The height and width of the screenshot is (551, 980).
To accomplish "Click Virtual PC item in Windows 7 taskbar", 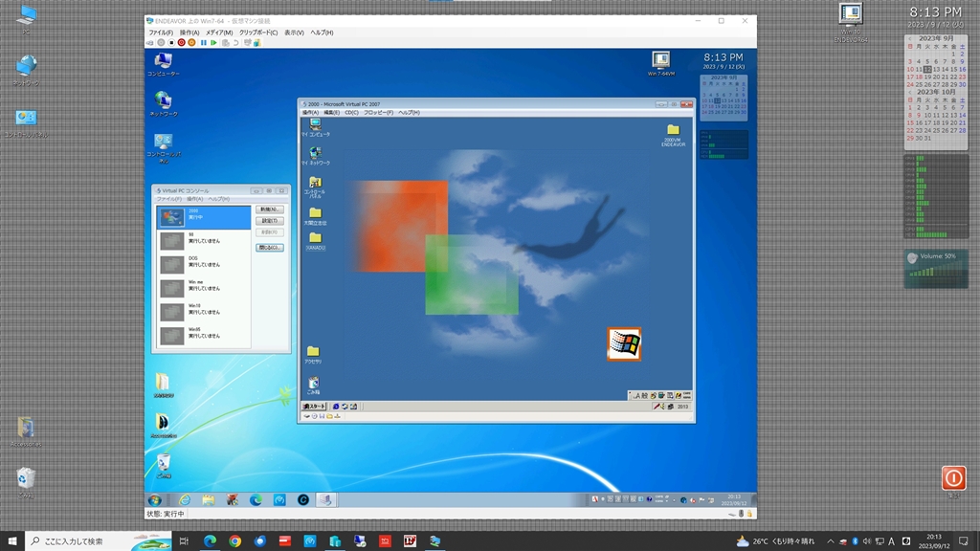I will [x=325, y=499].
